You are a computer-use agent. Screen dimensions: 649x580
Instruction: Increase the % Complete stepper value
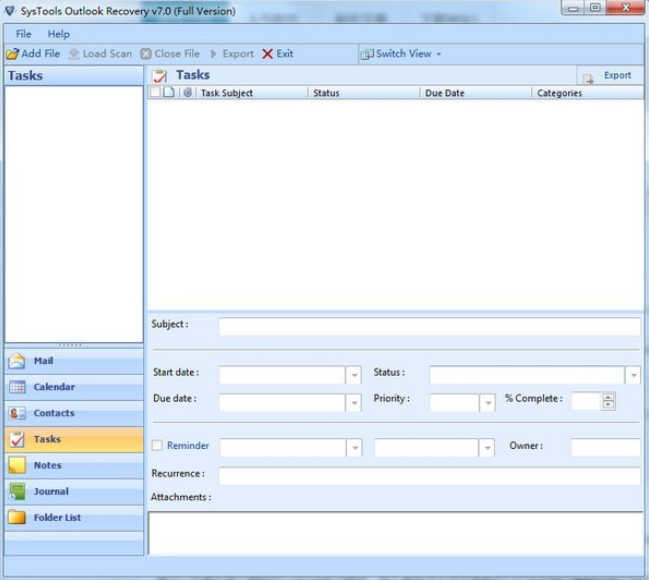608,397
